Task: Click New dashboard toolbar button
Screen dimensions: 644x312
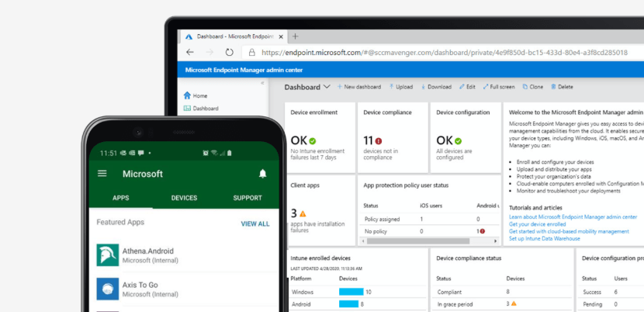Action: tap(359, 87)
